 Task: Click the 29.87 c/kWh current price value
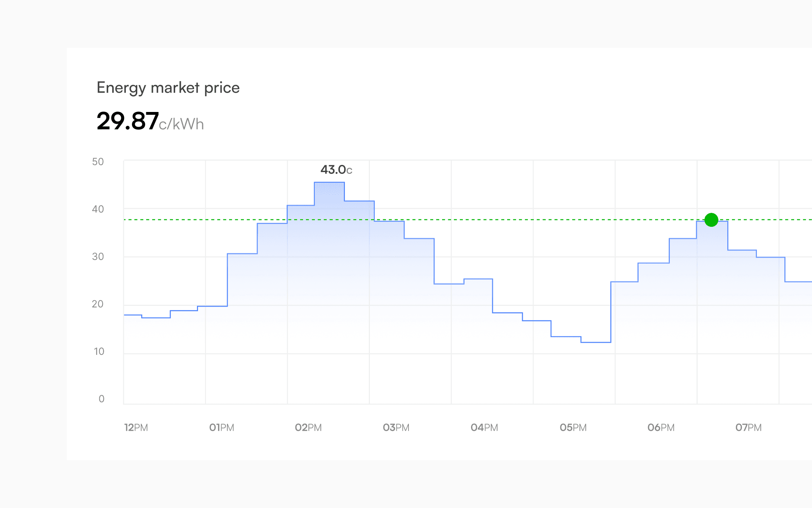click(x=150, y=121)
